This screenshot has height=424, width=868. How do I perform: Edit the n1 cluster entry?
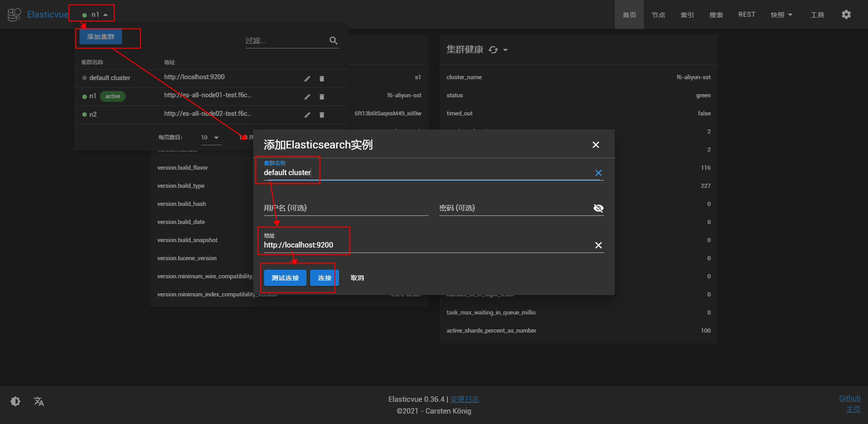click(307, 97)
